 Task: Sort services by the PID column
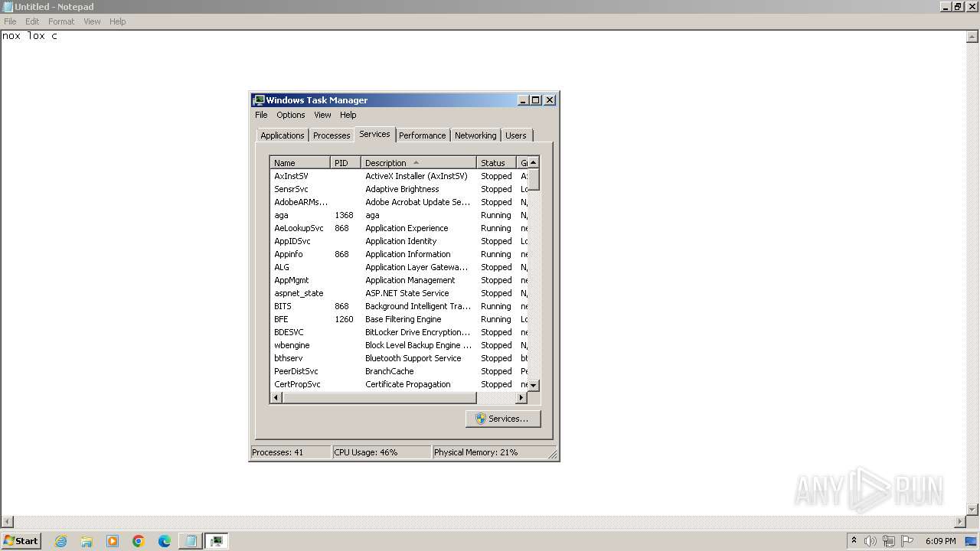coord(345,163)
